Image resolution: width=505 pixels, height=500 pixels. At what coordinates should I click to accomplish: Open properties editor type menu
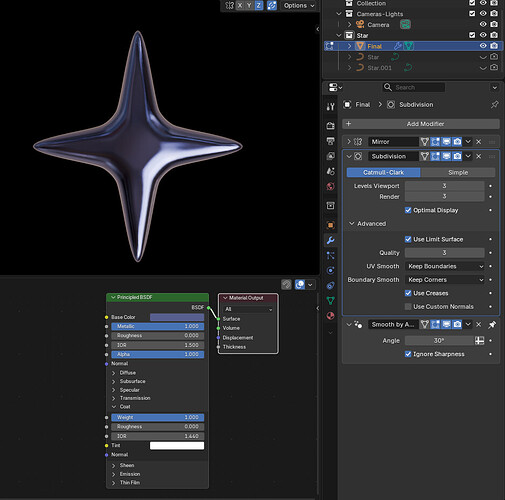click(335, 87)
